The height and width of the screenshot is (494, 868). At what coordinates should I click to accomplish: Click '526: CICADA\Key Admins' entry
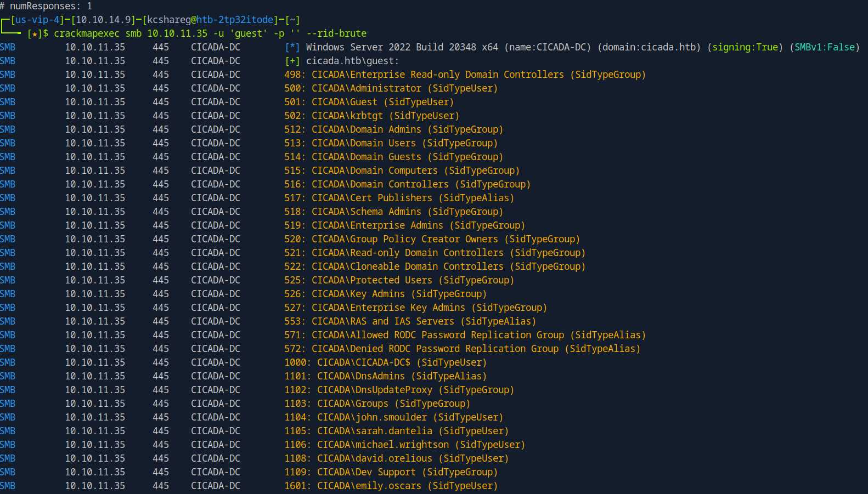[386, 294]
